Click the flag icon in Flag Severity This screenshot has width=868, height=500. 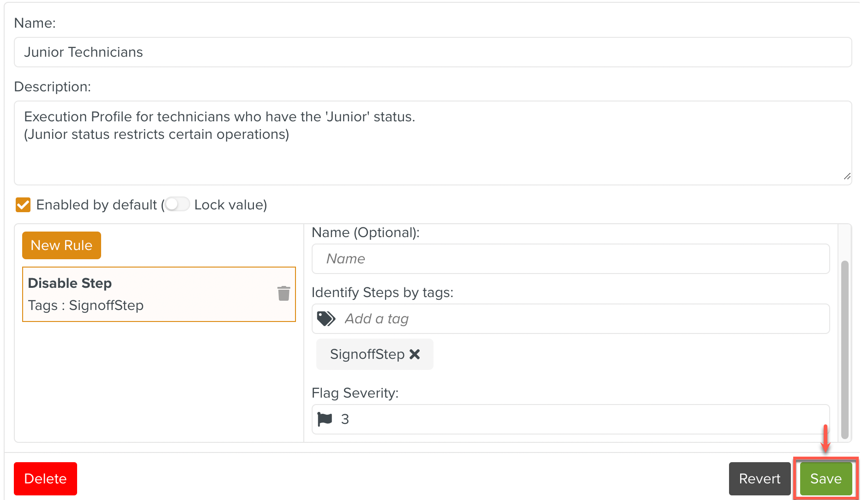coord(325,419)
